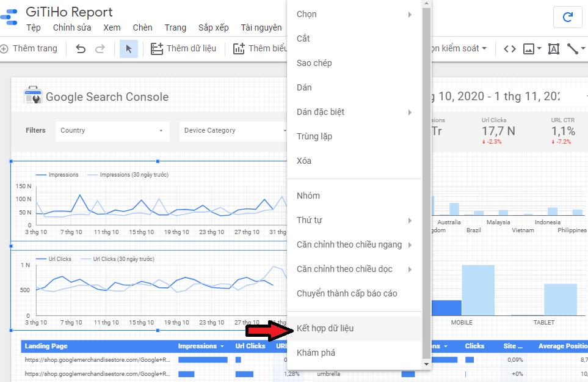The height and width of the screenshot is (382, 588).
Task: Click the context menu scrollbar up arrow
Action: (426, 4)
